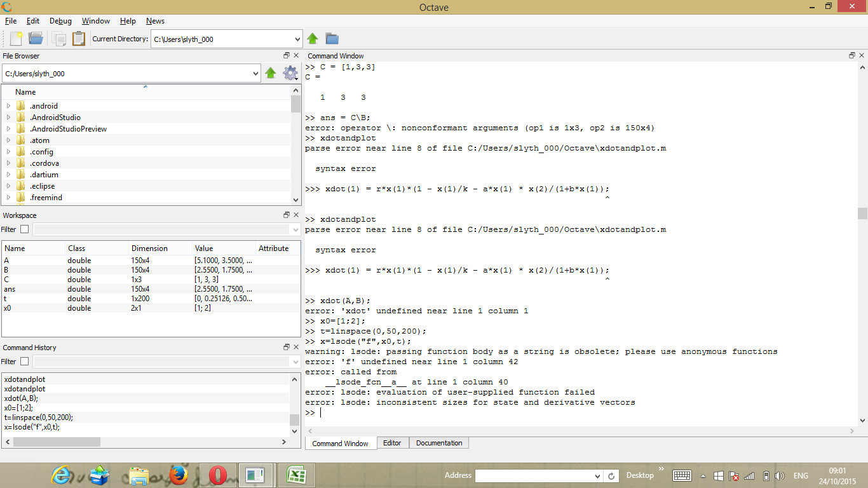868x488 pixels.
Task: Click the Action Center flag tray icon
Action: coord(734,476)
